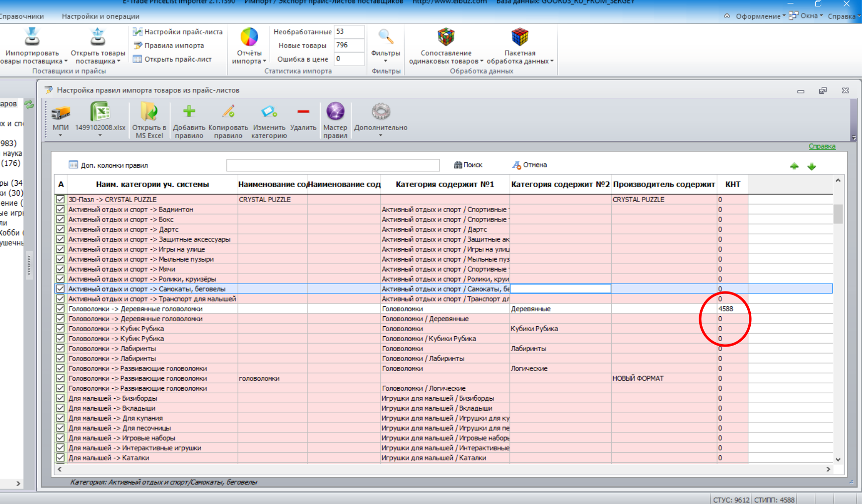Screen dimensions: 862x504
Task: Click green refresh icon in left panel
Action: tap(29, 104)
